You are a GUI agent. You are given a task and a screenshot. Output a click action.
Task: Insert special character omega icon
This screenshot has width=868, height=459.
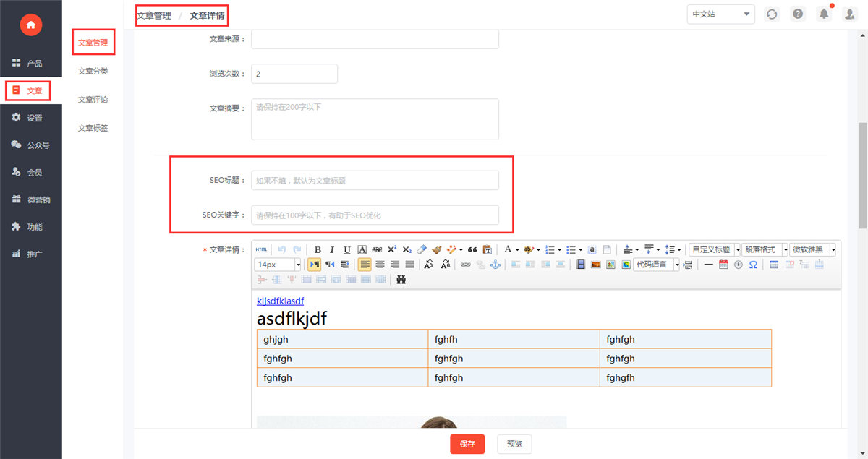click(x=753, y=265)
